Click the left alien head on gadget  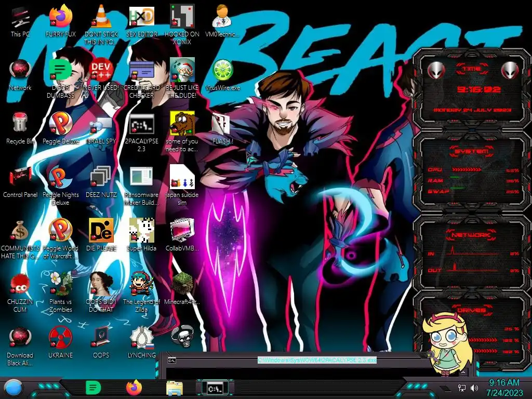click(436, 71)
